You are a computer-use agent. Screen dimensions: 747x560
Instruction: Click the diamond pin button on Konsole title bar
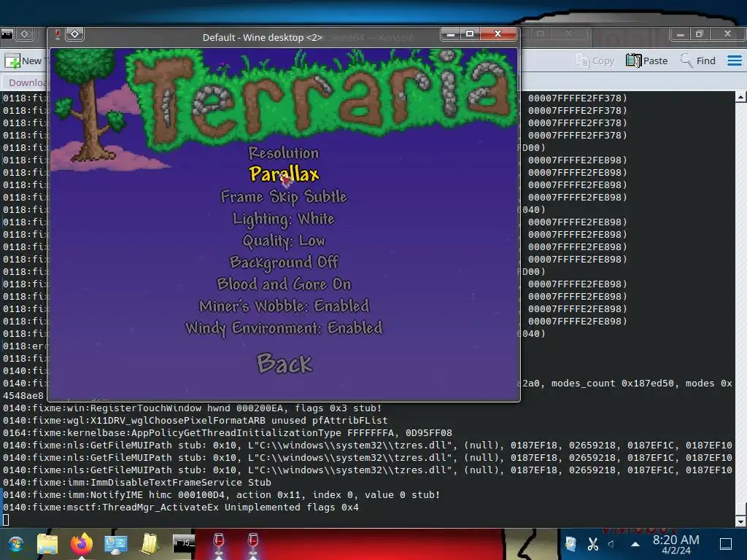(x=25, y=34)
